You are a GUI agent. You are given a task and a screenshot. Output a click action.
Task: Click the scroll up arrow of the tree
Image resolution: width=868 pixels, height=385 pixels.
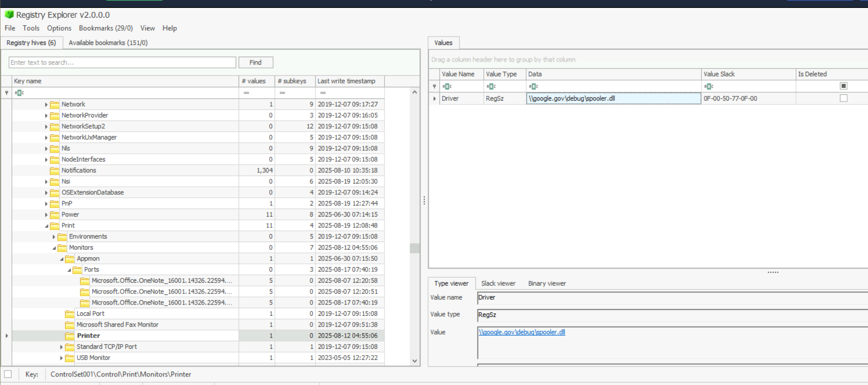[x=414, y=92]
